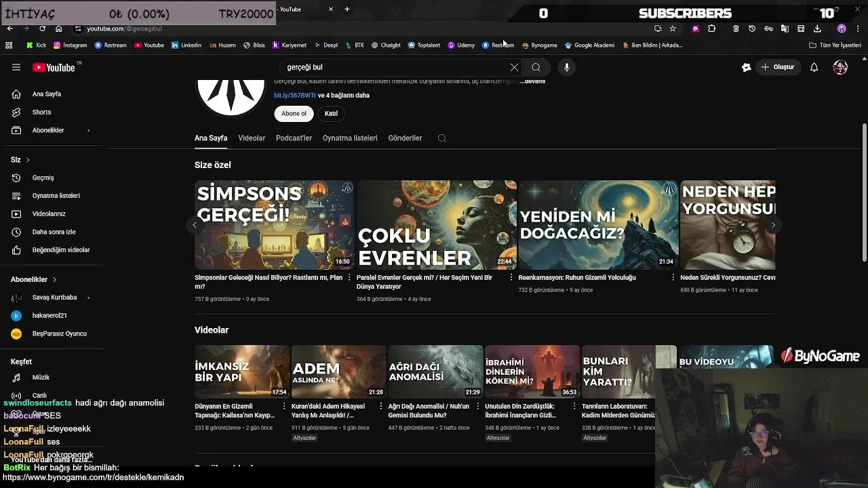Image resolution: width=868 pixels, height=488 pixels.
Task: Open Kick bookmark
Action: point(36,45)
